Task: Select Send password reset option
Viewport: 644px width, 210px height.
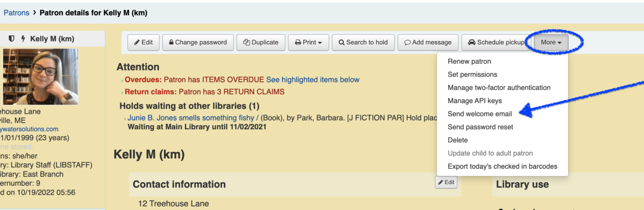Action: [x=480, y=127]
